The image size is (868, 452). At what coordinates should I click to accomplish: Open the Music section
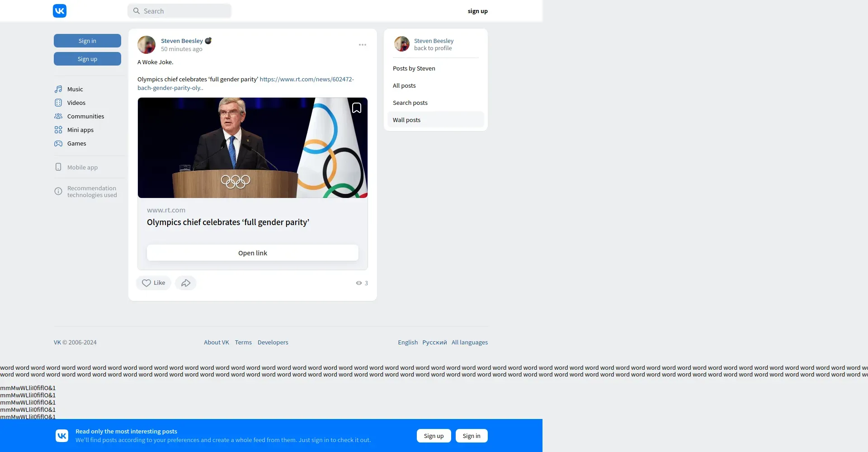pyautogui.click(x=75, y=89)
